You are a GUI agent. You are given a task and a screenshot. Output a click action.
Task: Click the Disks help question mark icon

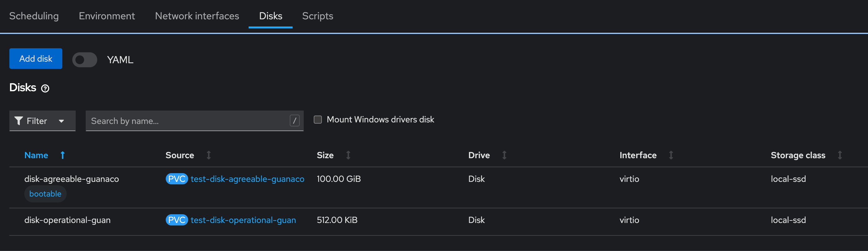coord(45,88)
